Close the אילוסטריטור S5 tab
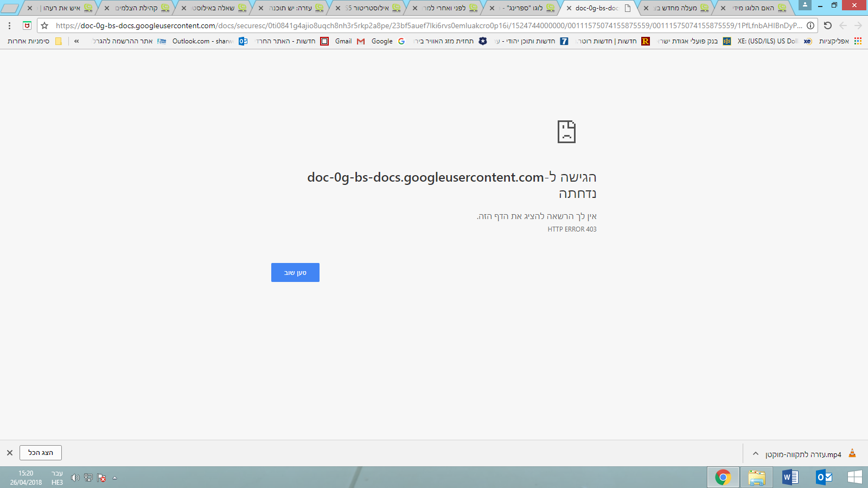Screen dimensions: 868x488 pos(338,8)
